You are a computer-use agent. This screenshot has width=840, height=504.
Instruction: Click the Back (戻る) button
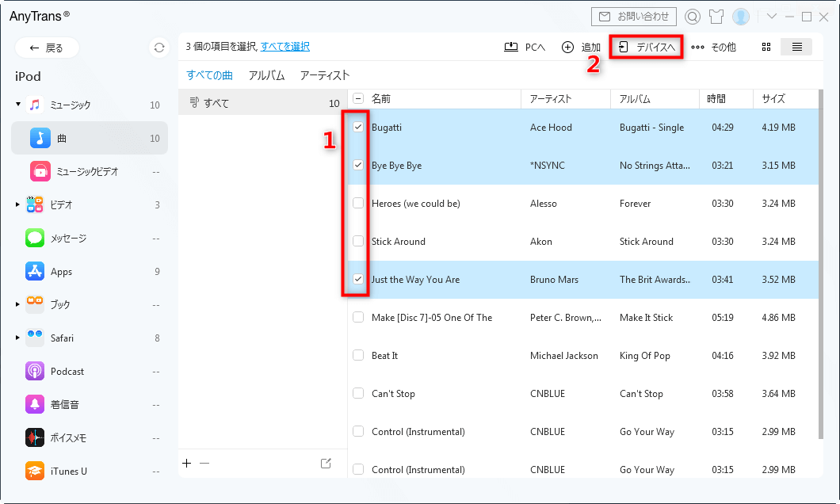click(47, 48)
